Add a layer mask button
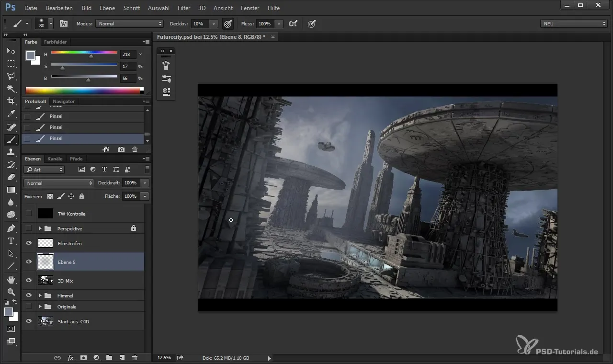Screen dimensions: 613x364 pyautogui.click(x=83, y=357)
